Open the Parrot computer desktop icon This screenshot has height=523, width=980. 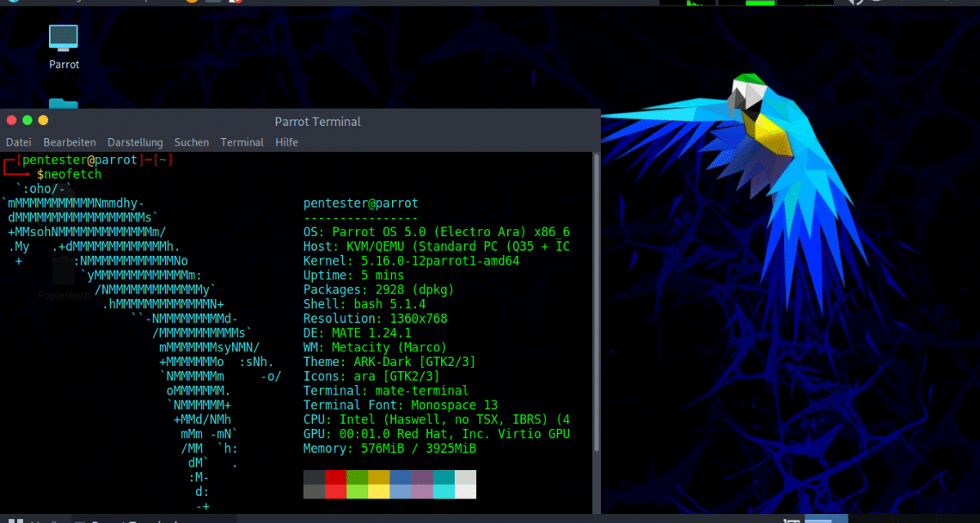[x=64, y=47]
